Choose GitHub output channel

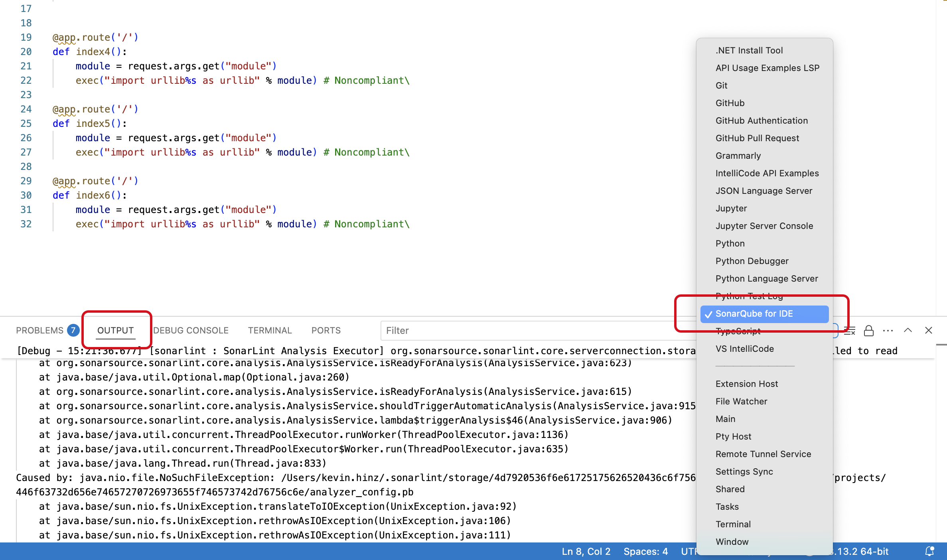click(764, 103)
